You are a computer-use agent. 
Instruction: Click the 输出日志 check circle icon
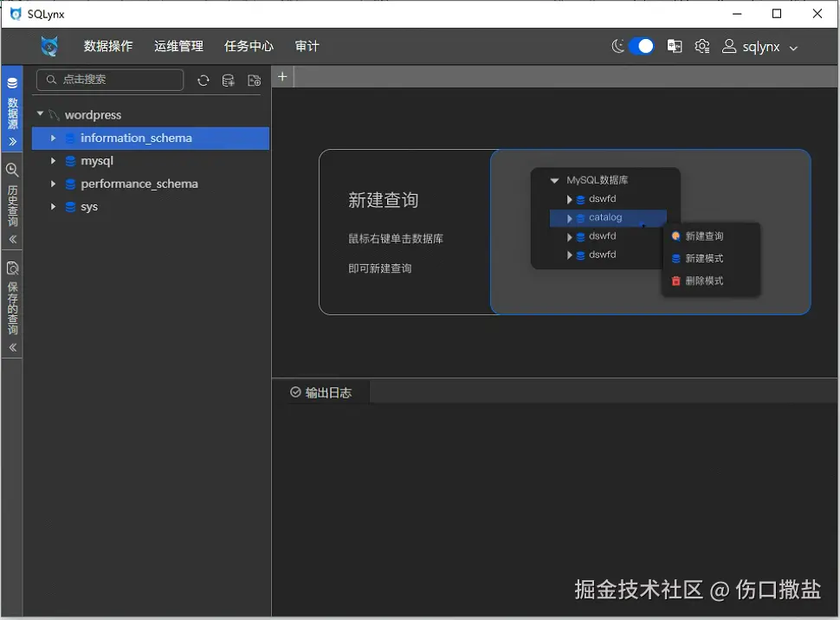click(295, 392)
